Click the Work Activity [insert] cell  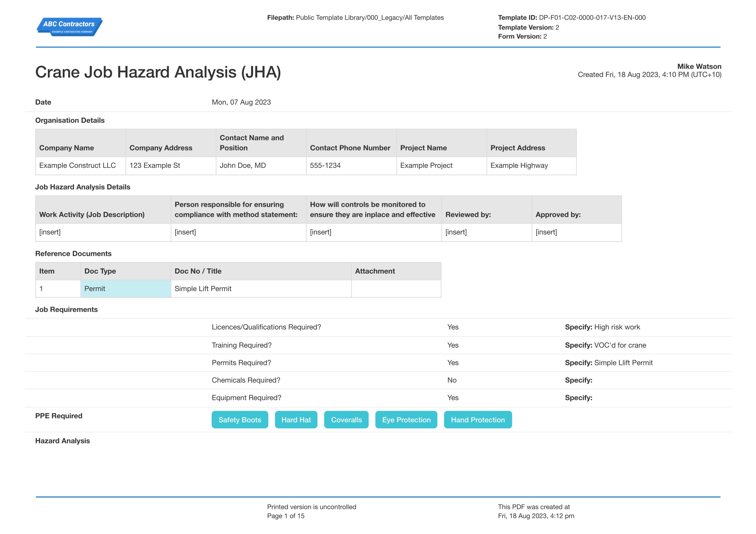[103, 232]
